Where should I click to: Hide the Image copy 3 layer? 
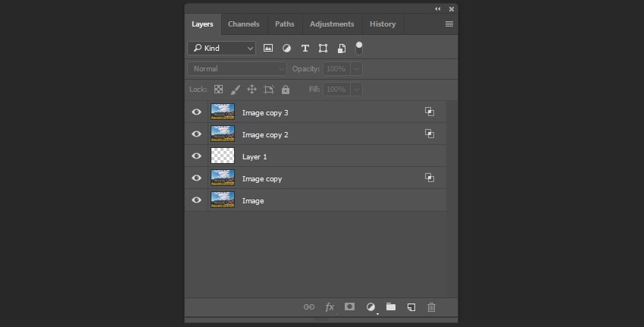coord(197,112)
